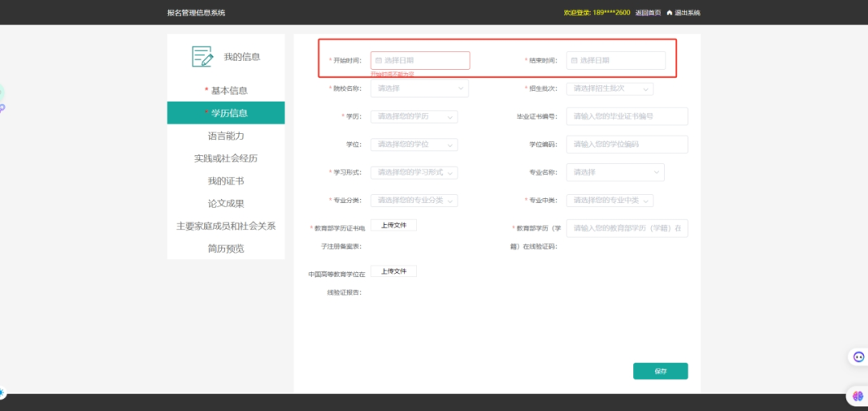The image size is (868, 411).
Task: Open the 学历 selection dropdown
Action: click(414, 116)
